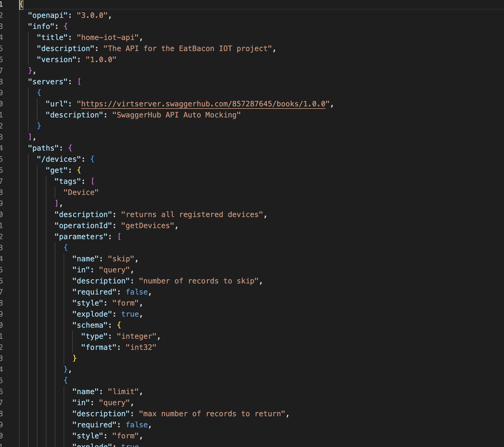Click the "parameters" key

click(82, 237)
